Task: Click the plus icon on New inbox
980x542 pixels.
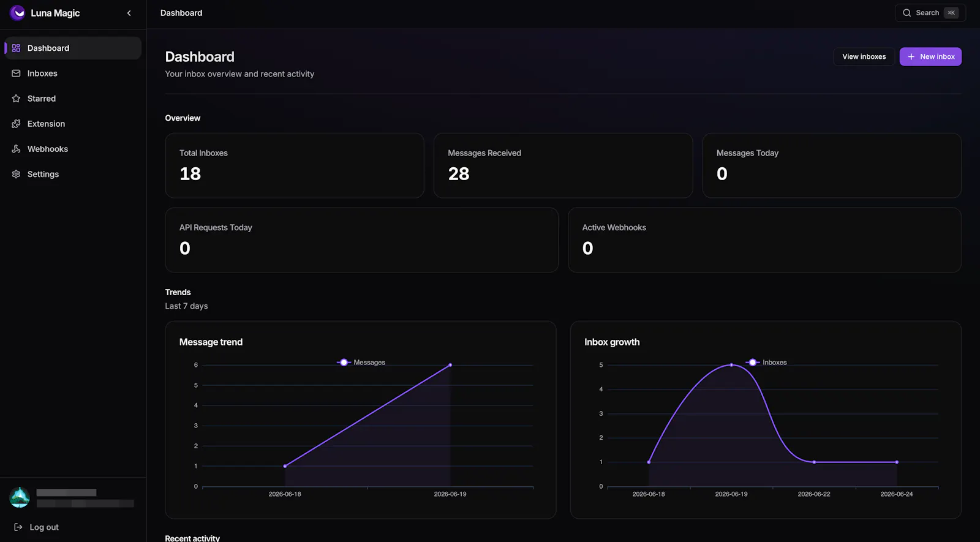Action: coord(911,57)
